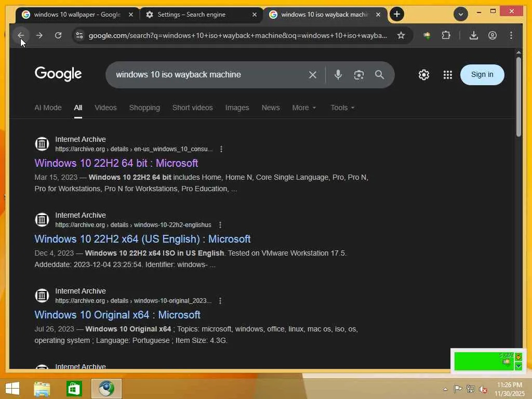Submit search with magnifier icon
532x399 pixels.
click(379, 75)
